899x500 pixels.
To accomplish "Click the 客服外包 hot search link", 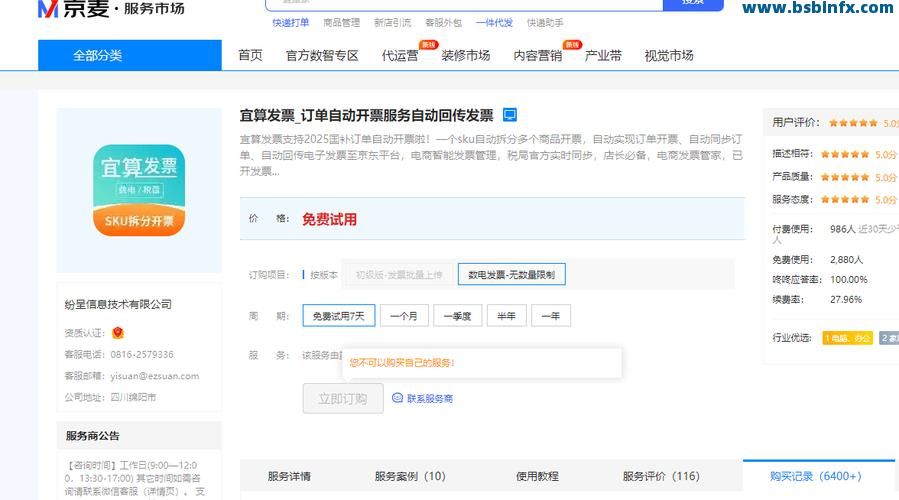I will 443,23.
